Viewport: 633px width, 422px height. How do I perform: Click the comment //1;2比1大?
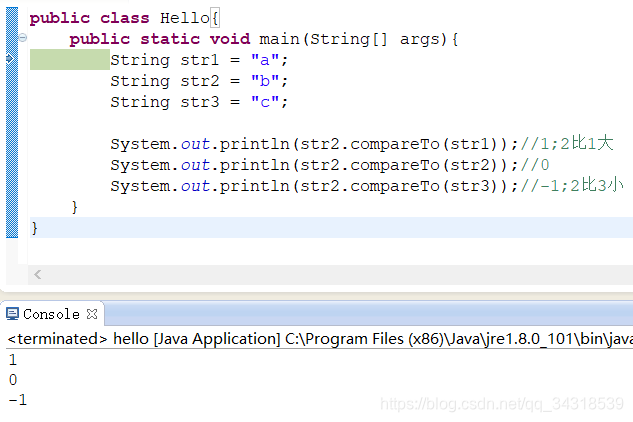pos(567,144)
